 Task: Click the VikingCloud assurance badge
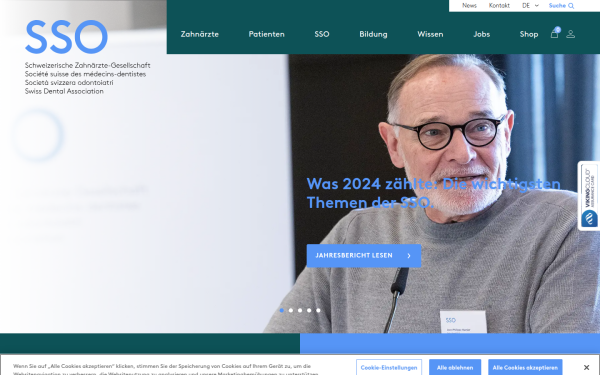[589, 196]
